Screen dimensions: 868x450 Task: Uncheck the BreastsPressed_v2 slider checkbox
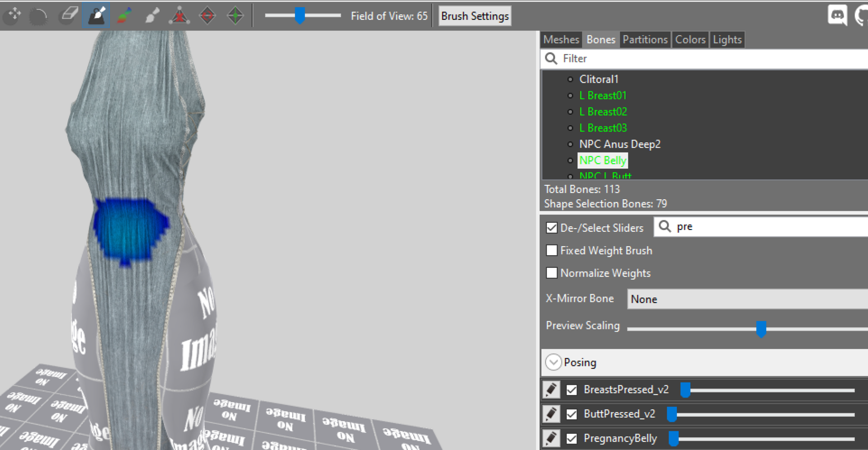click(571, 389)
